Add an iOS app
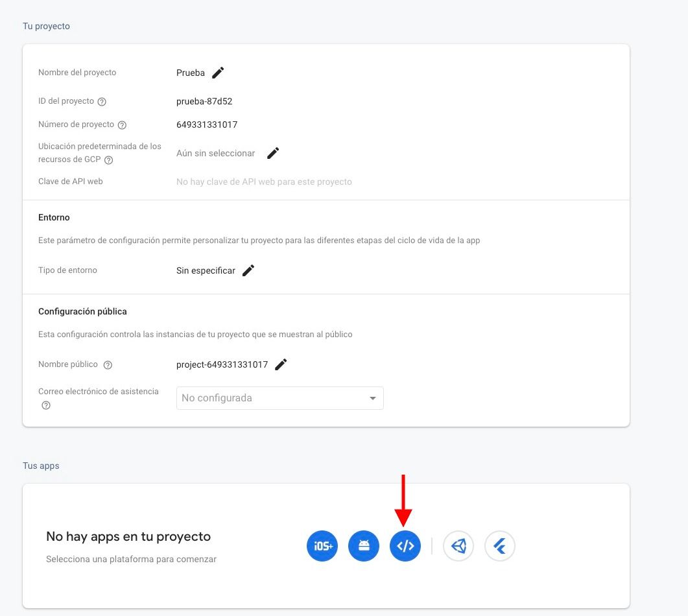Viewport: 688px width, 616px height. (x=322, y=546)
